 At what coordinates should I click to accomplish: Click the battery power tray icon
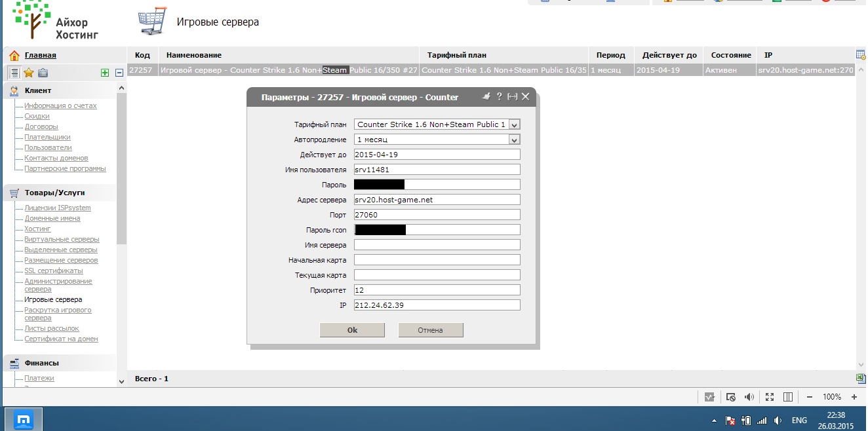[x=746, y=420]
